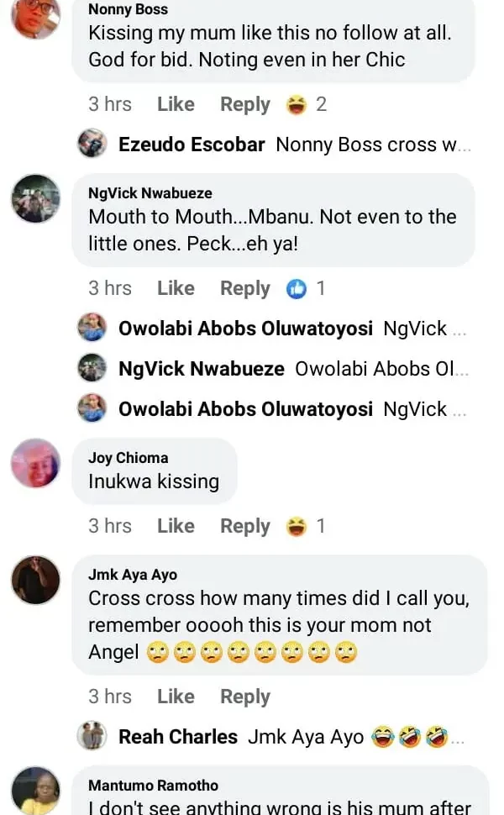Reply to NgVick Nwabueze comment
The width and height of the screenshot is (504, 815).
[245, 289]
